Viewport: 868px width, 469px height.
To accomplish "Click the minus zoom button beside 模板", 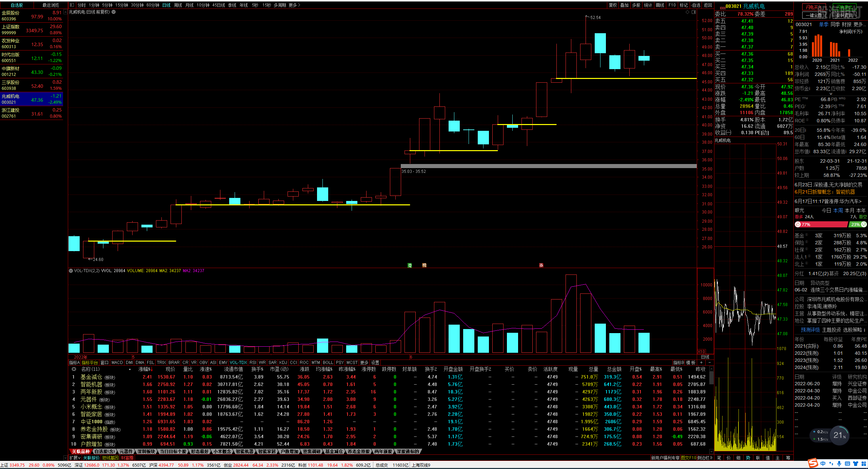I will pyautogui.click(x=709, y=363).
